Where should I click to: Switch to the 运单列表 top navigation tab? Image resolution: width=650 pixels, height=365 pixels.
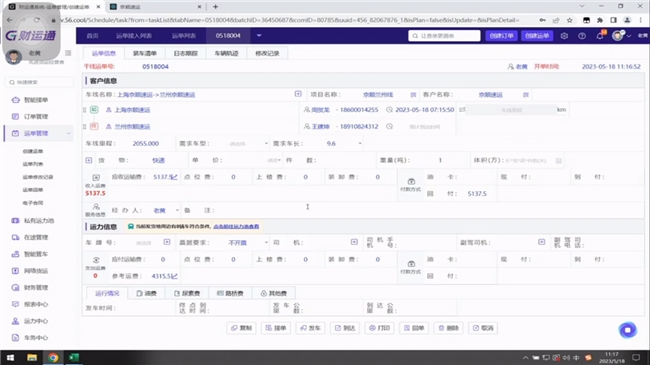[184, 36]
